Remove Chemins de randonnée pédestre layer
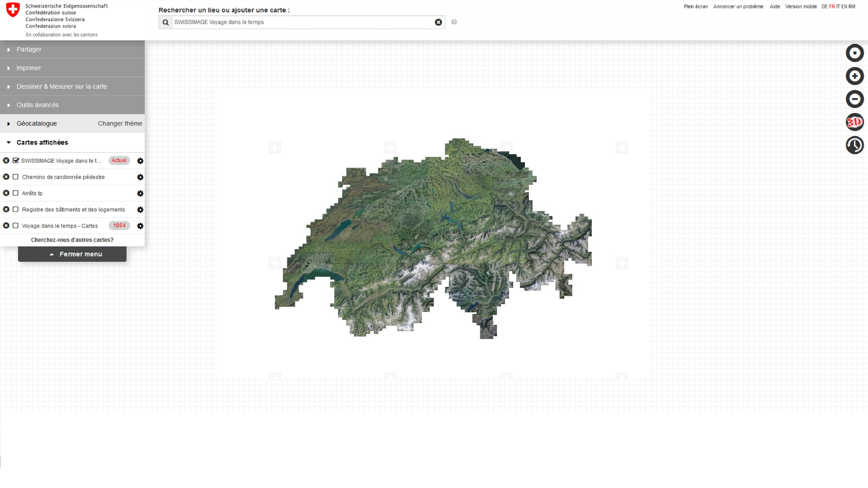Image resolution: width=868 pixels, height=488 pixels. pyautogui.click(x=6, y=177)
